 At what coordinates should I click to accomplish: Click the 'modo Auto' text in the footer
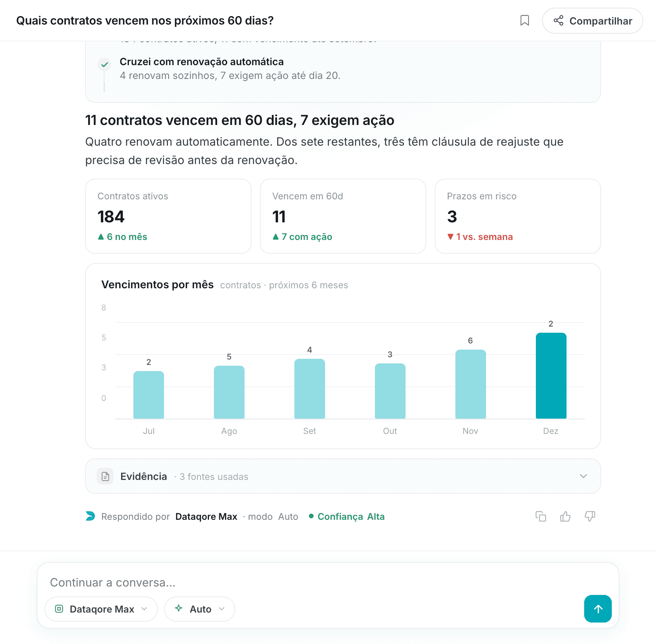(273, 516)
